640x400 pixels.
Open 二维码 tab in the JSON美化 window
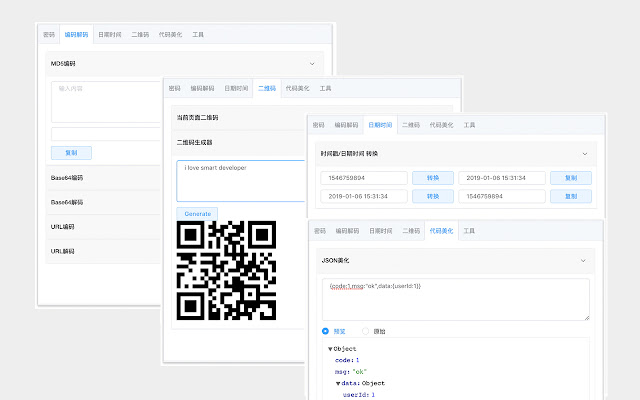tap(411, 231)
